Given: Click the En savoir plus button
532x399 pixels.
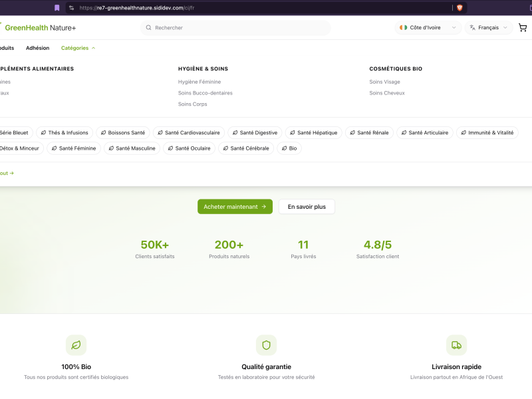Looking at the screenshot, I should [307, 207].
